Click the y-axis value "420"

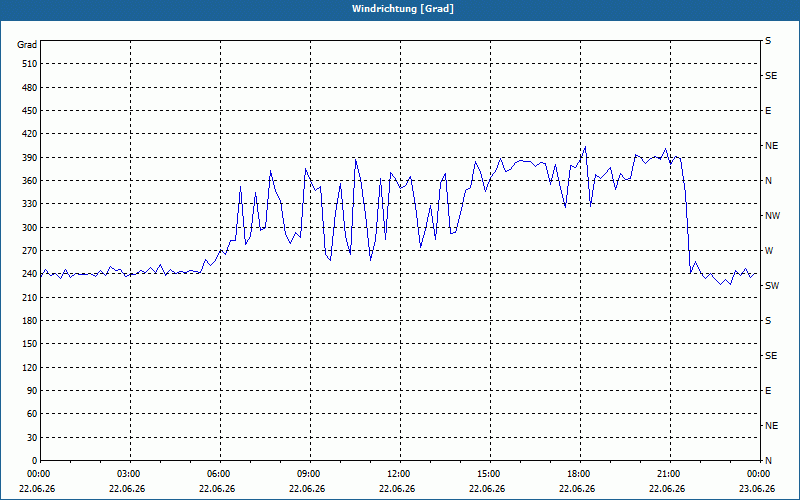click(30, 134)
